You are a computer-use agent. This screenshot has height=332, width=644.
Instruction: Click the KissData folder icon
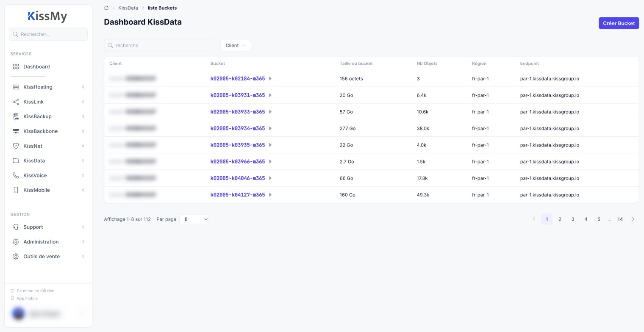click(x=16, y=160)
